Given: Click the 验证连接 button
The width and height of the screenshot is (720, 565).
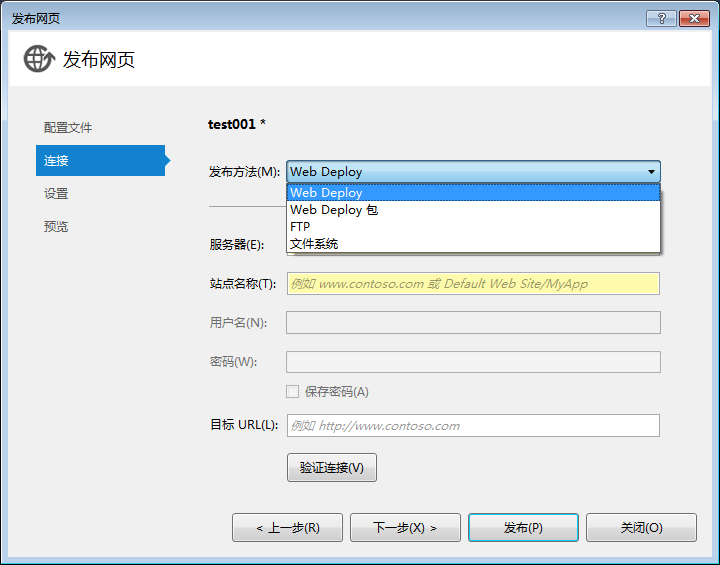Looking at the screenshot, I should [332, 468].
